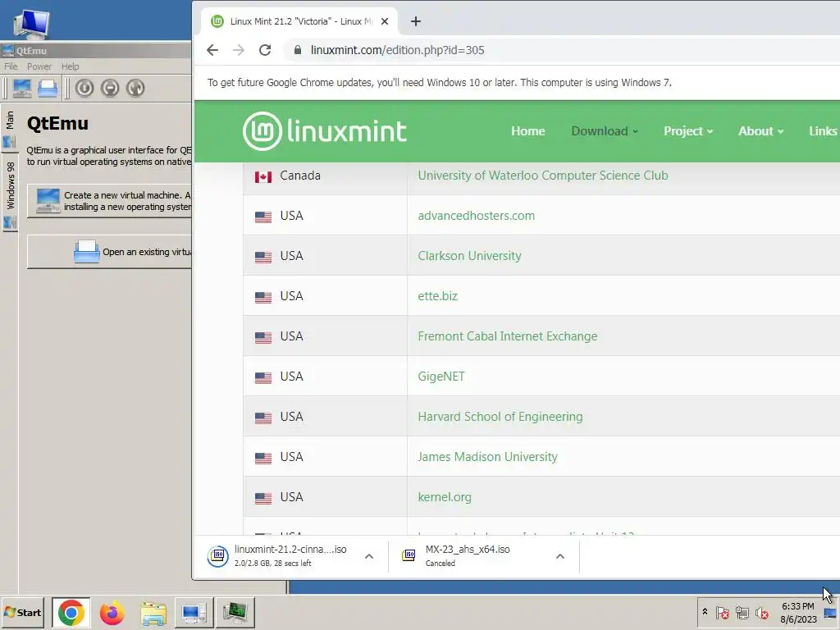Open the ette.biz mirror link
Image resolution: width=840 pixels, height=630 pixels.
coord(438,296)
